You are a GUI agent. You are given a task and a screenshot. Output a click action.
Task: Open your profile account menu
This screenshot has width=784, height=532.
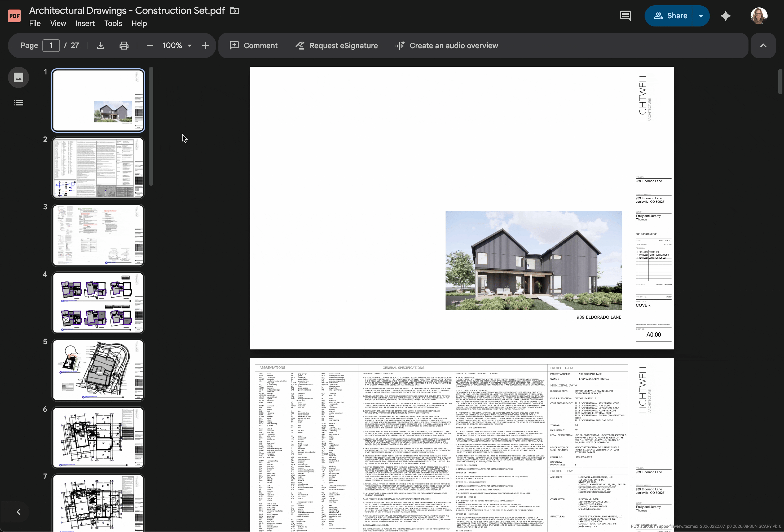click(x=759, y=16)
